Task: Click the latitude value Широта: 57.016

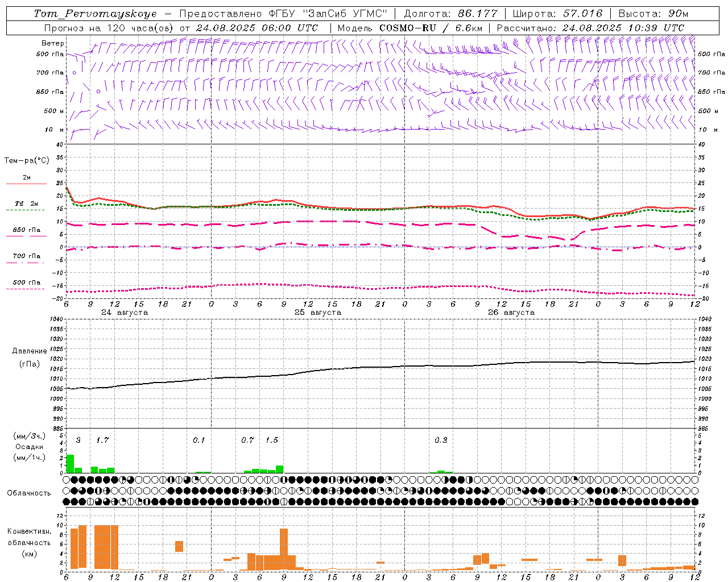Action: [x=557, y=14]
